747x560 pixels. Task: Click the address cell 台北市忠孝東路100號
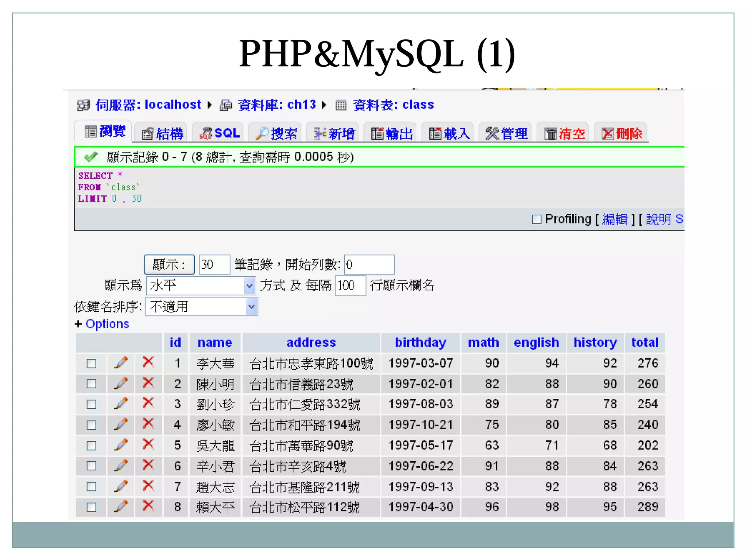(311, 363)
